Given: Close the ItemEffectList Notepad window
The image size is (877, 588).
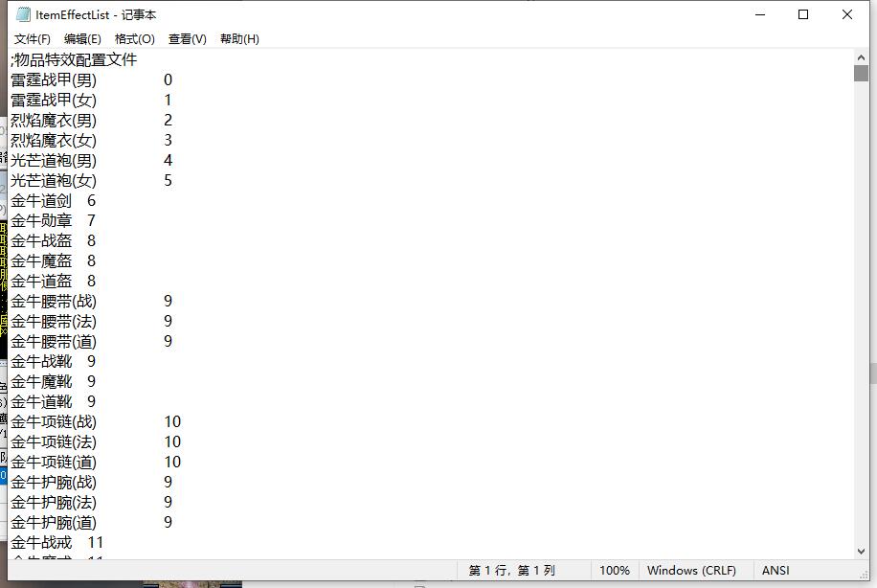Looking at the screenshot, I should 847,14.
